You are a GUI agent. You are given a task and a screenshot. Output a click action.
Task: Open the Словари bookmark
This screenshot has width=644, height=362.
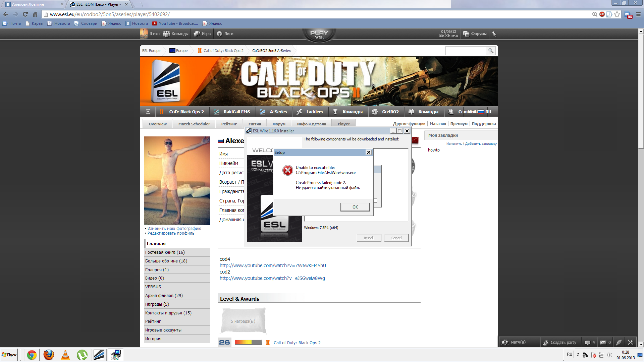tap(86, 23)
